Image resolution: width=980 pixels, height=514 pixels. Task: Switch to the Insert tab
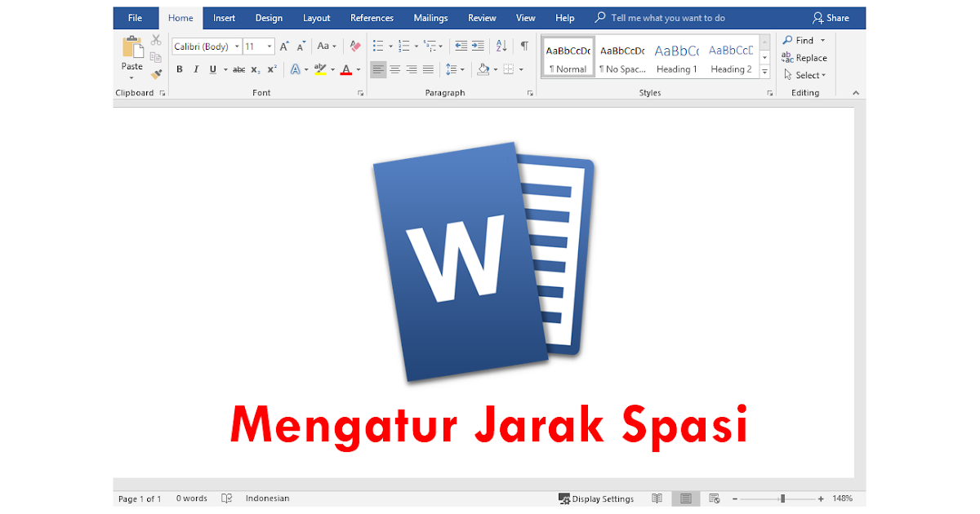coord(224,18)
